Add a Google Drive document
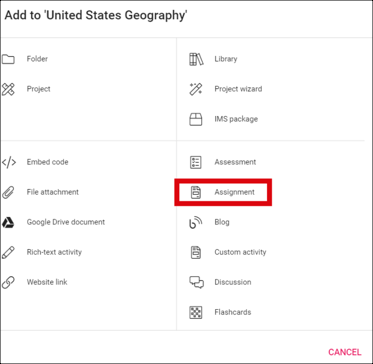 click(x=66, y=222)
